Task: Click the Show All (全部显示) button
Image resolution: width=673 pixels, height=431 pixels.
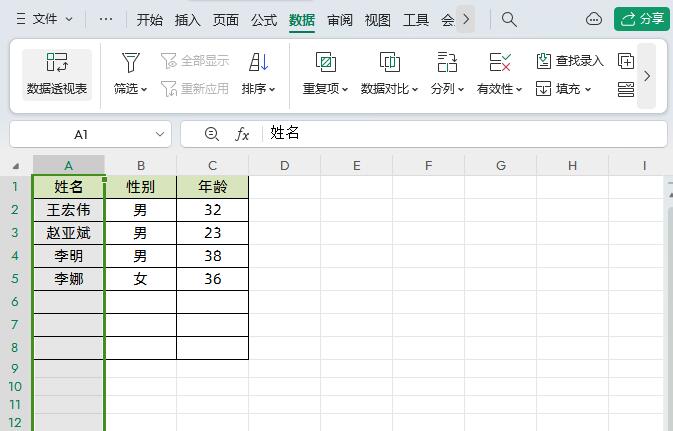Action: [x=195, y=61]
